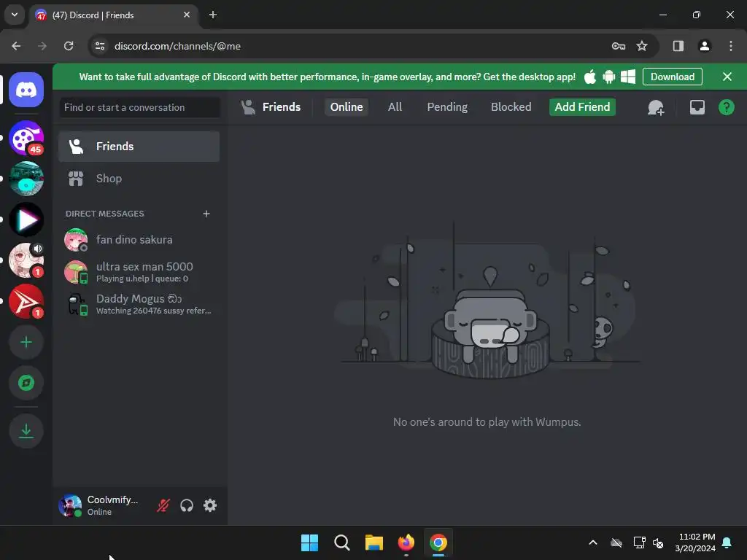The image size is (747, 560).
Task: Open Firefox from the taskbar
Action: (x=406, y=542)
